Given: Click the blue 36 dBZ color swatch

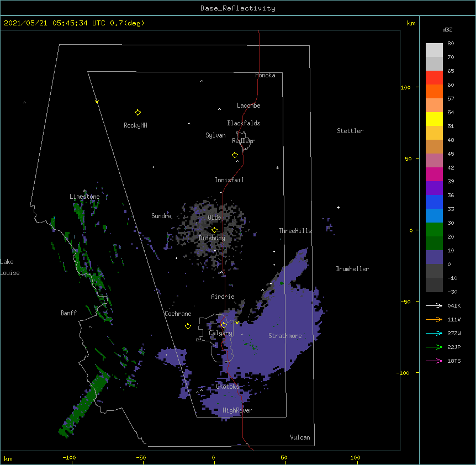Looking at the screenshot, I should [434, 202].
